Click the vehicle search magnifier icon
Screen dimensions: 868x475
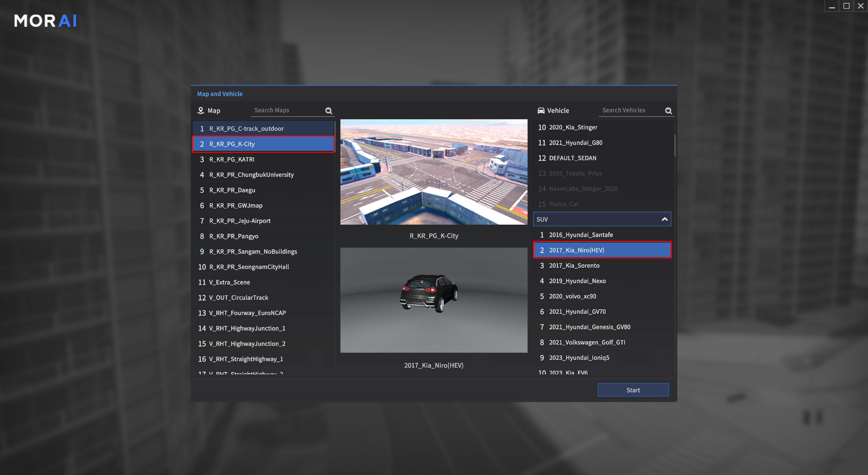tap(668, 111)
